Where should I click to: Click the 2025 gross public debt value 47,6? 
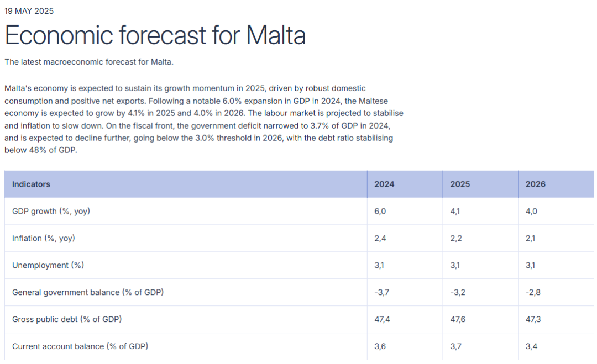pos(458,319)
